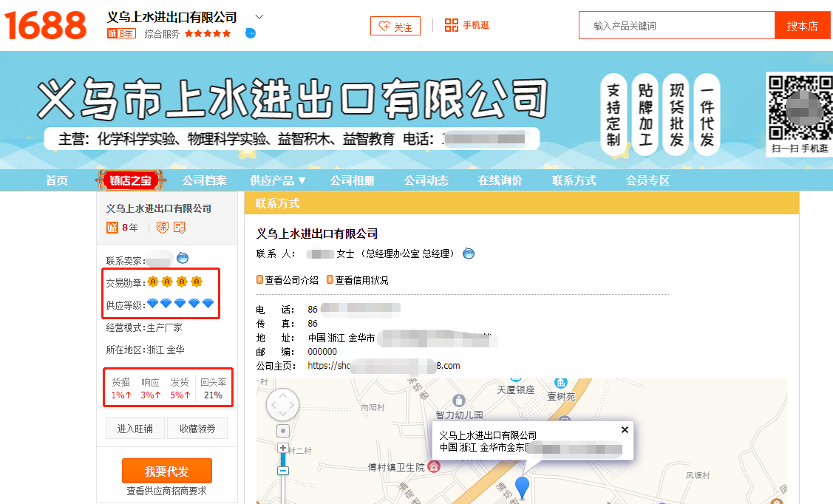This screenshot has width=833, height=504.
Task: Click the 壹树苑 map marker
Action: [561, 382]
